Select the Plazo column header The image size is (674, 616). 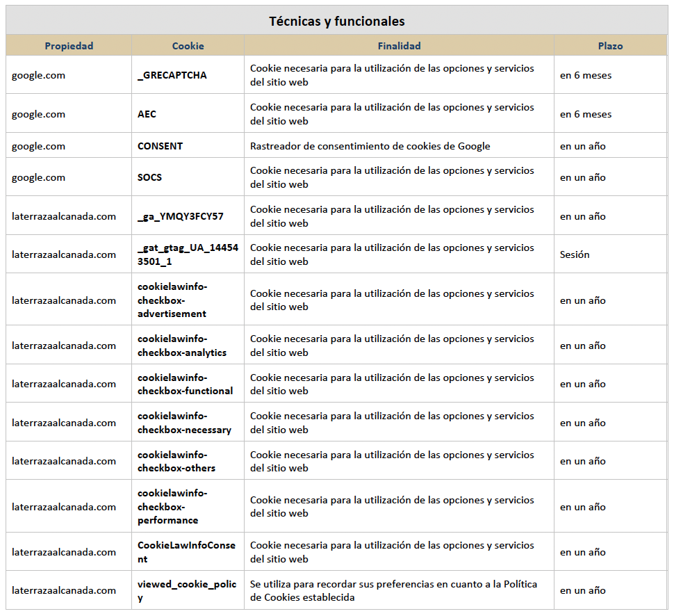tap(610, 46)
